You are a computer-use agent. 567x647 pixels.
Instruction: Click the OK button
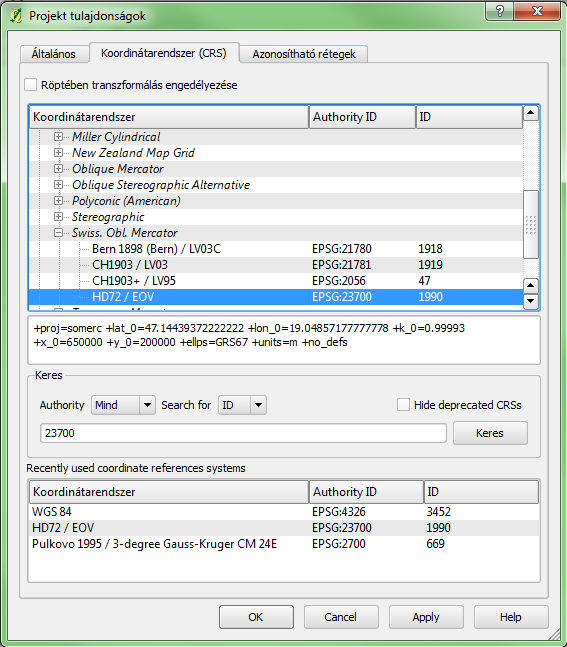click(x=256, y=617)
